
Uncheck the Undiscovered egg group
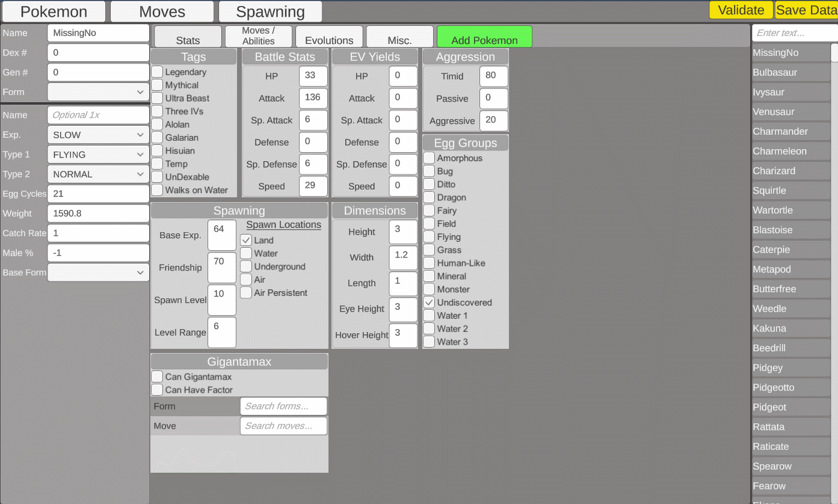(429, 303)
